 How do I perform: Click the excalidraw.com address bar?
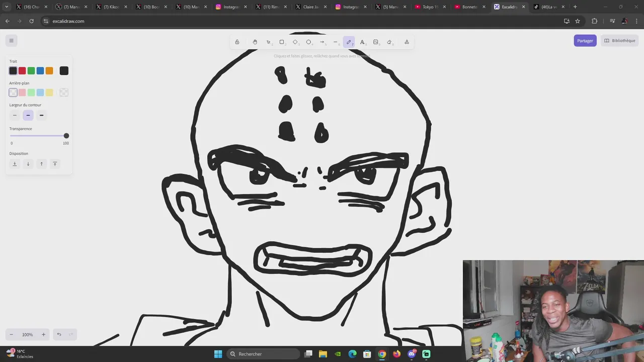pyautogui.click(x=302, y=21)
